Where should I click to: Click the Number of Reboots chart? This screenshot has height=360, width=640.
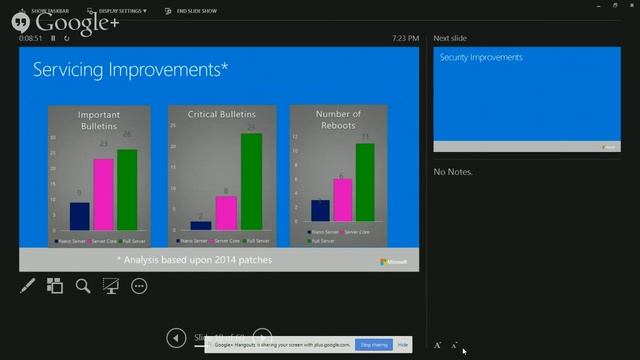tap(338, 176)
